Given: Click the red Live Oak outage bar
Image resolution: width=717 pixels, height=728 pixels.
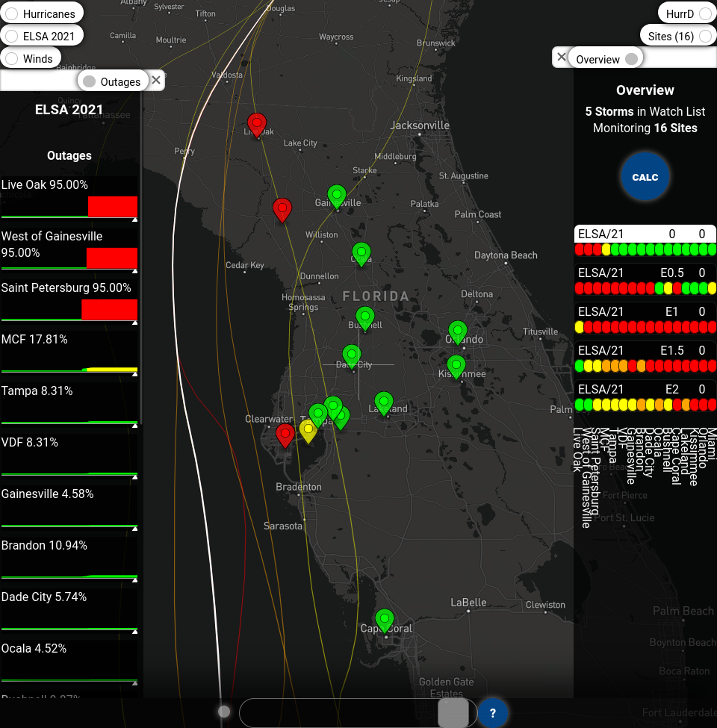Looking at the screenshot, I should point(113,207).
